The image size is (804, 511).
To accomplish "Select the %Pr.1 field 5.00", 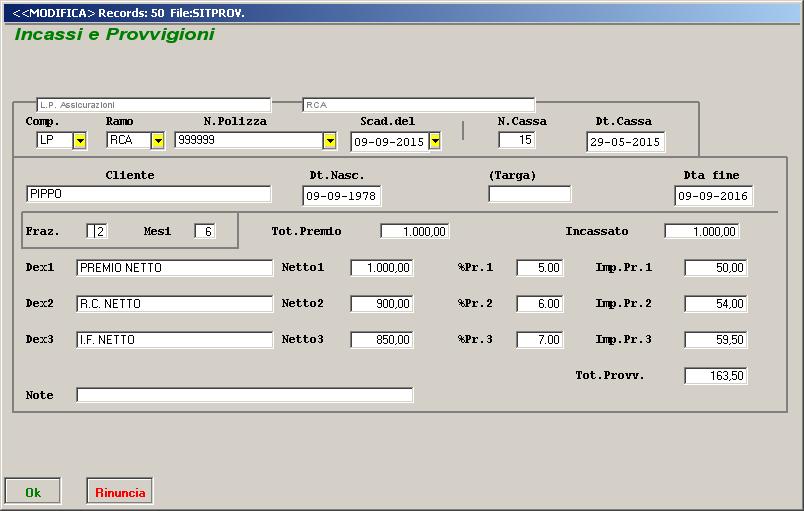I will point(540,268).
